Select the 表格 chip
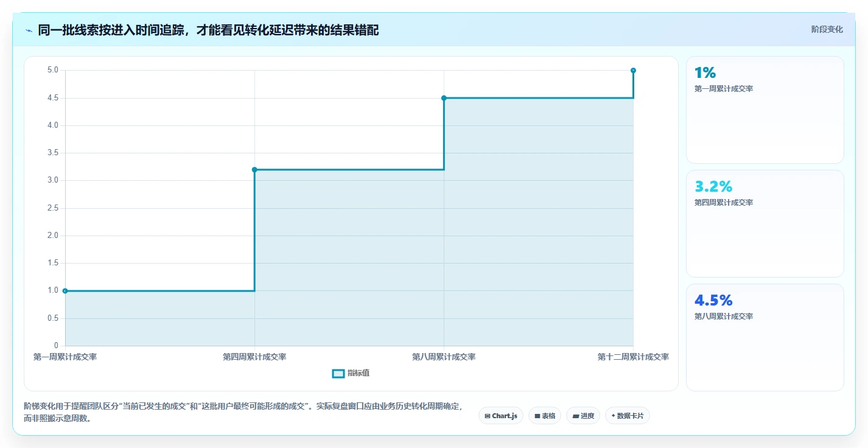This screenshot has height=448, width=868. [x=545, y=416]
